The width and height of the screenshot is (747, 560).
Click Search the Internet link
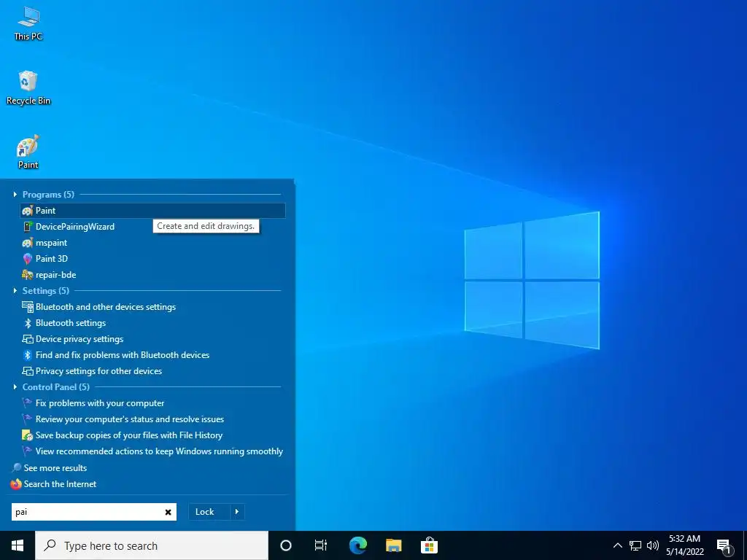[60, 484]
